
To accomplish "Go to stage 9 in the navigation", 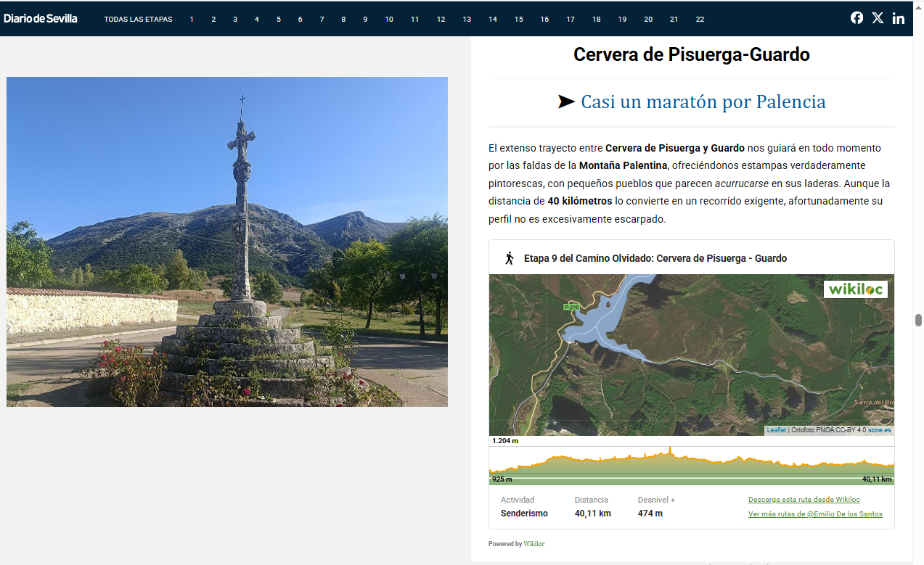I will 365,20.
